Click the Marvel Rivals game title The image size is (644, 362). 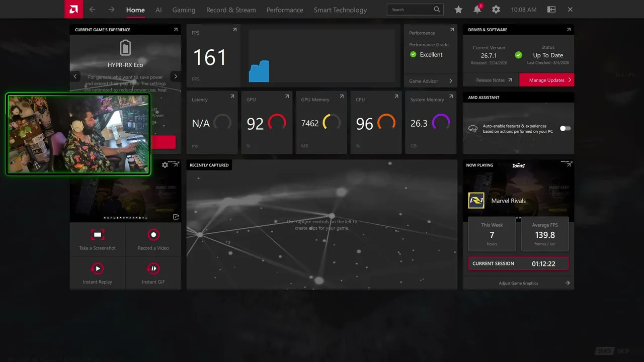pos(509,201)
